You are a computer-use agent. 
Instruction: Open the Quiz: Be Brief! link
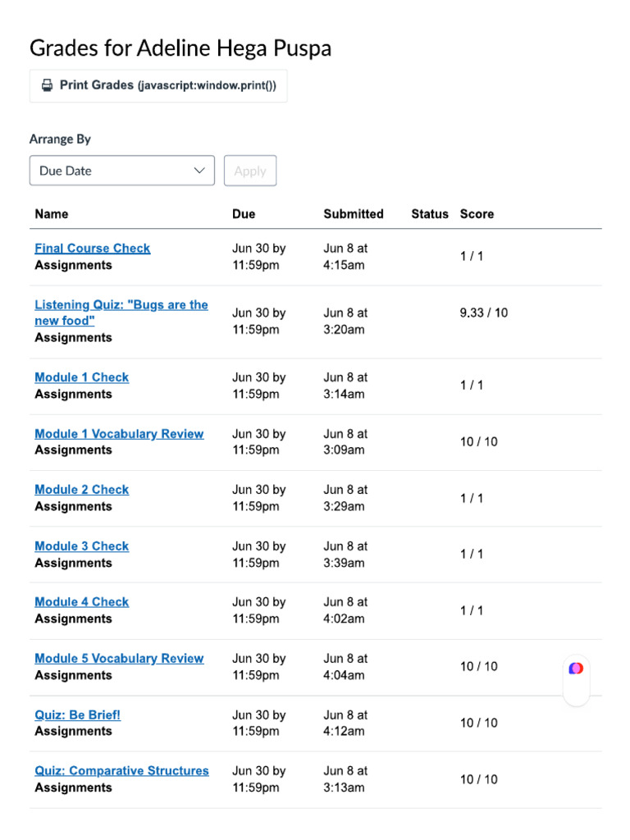pos(77,715)
